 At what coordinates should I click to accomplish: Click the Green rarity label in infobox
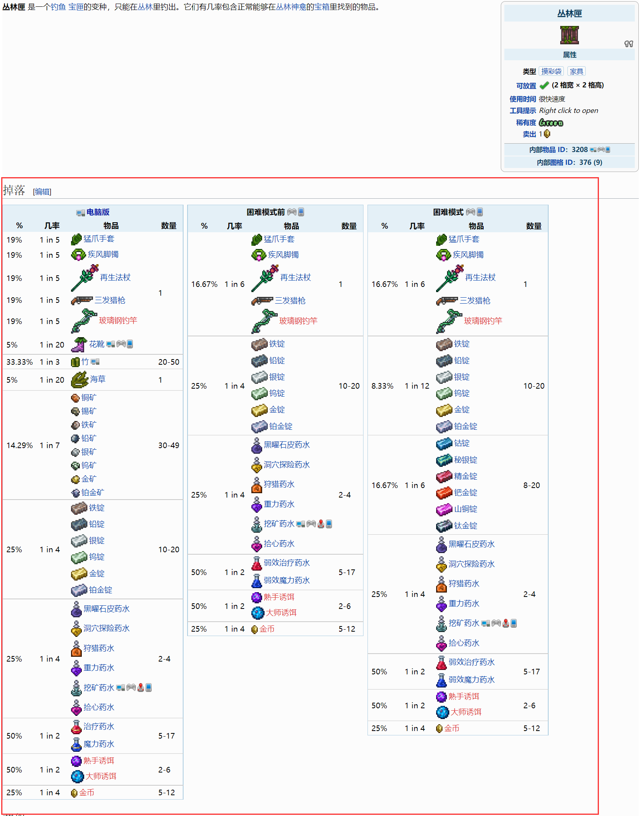(x=551, y=122)
